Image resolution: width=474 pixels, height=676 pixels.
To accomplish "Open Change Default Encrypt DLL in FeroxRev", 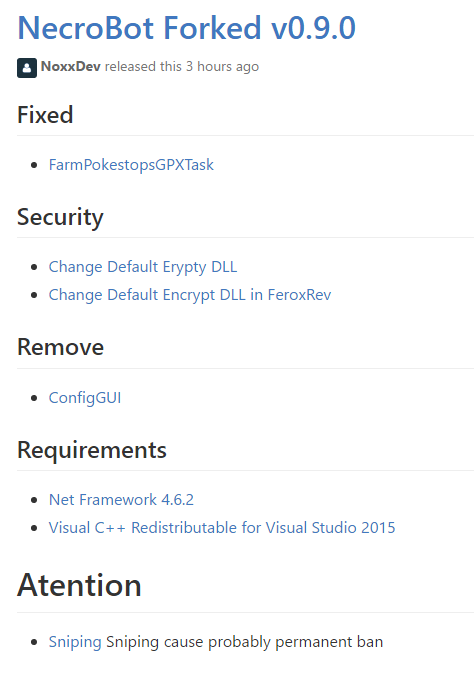I will [190, 295].
